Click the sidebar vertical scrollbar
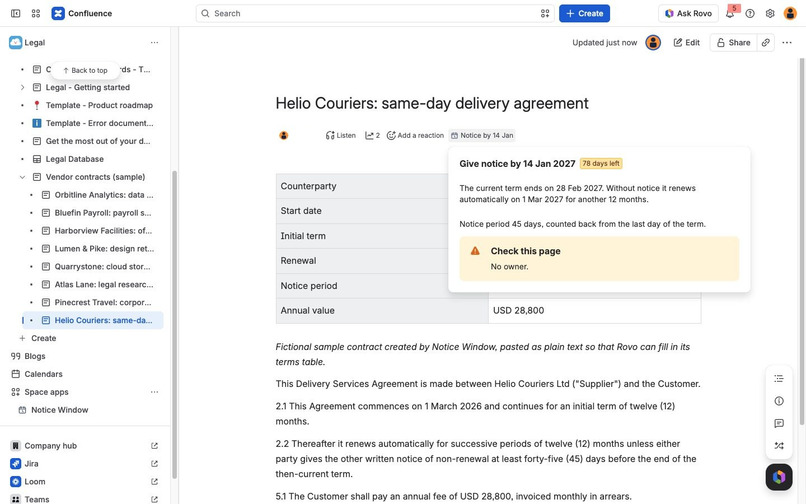Viewport: 806px width, 504px height. [174, 324]
